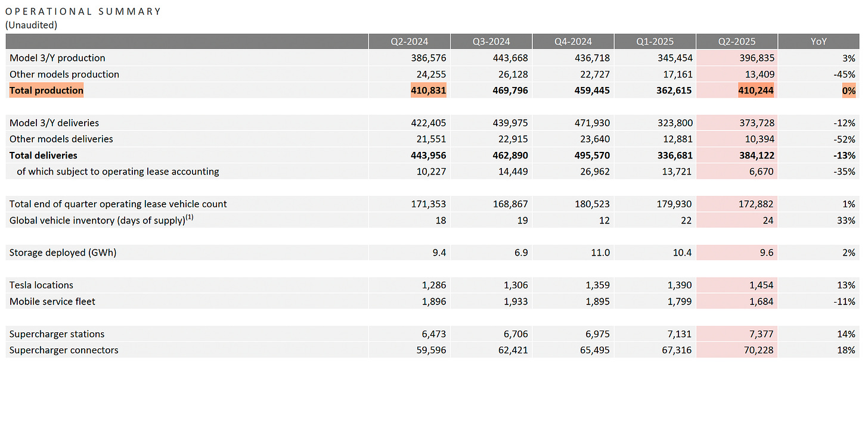Select the value 59,596
The width and height of the screenshot is (868, 436).
(x=432, y=350)
